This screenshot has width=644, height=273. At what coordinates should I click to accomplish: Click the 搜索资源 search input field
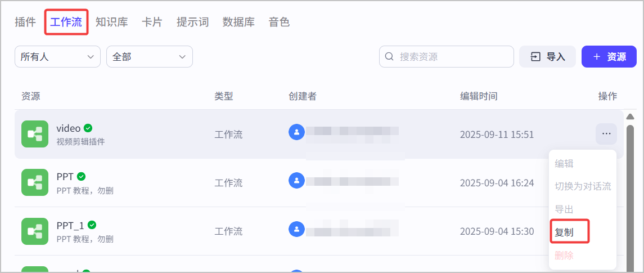(x=447, y=56)
